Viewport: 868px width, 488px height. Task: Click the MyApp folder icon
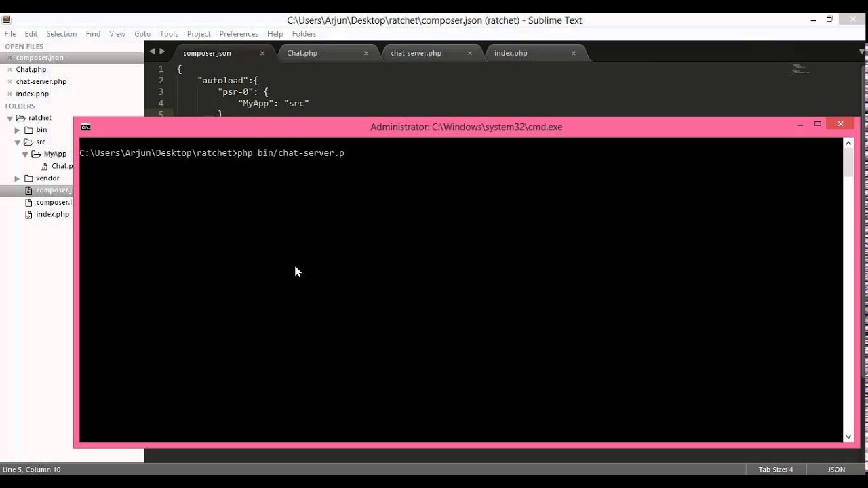point(37,155)
